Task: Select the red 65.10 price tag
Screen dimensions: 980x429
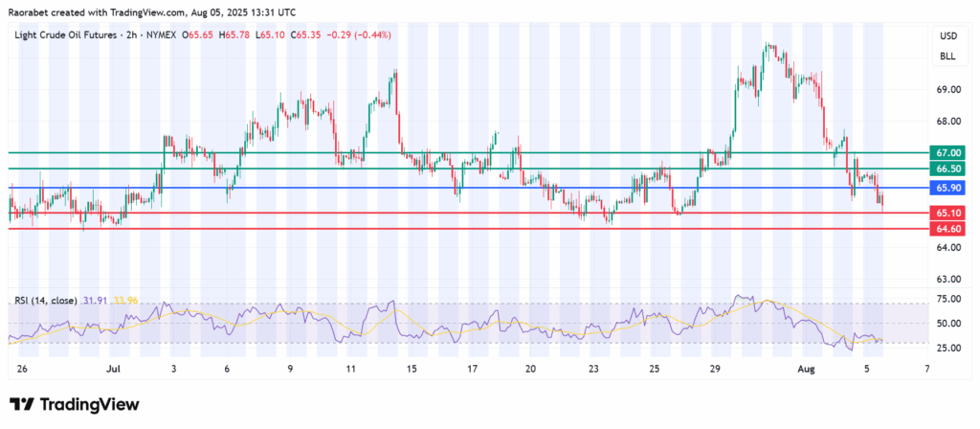Action: [948, 213]
